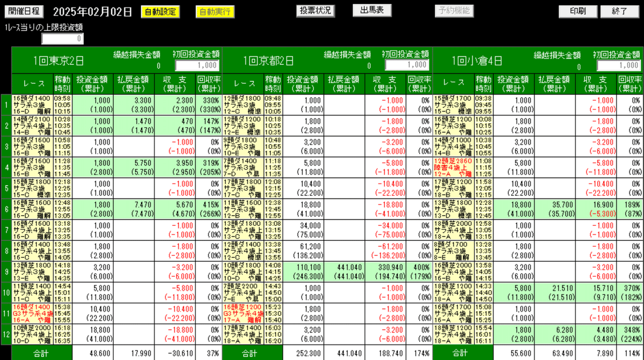
Task: Edit 初回投資金額 field for 1回小倉4日
Action: tap(619, 65)
